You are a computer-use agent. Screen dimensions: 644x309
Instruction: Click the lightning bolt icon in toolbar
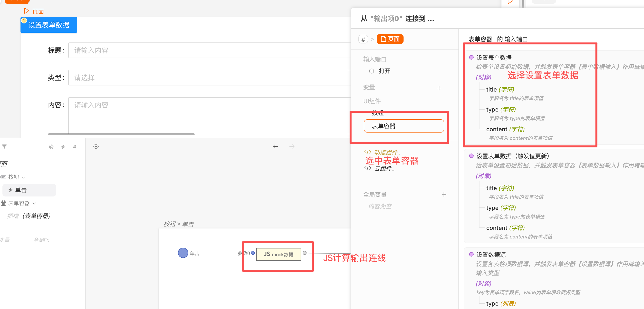(63, 147)
